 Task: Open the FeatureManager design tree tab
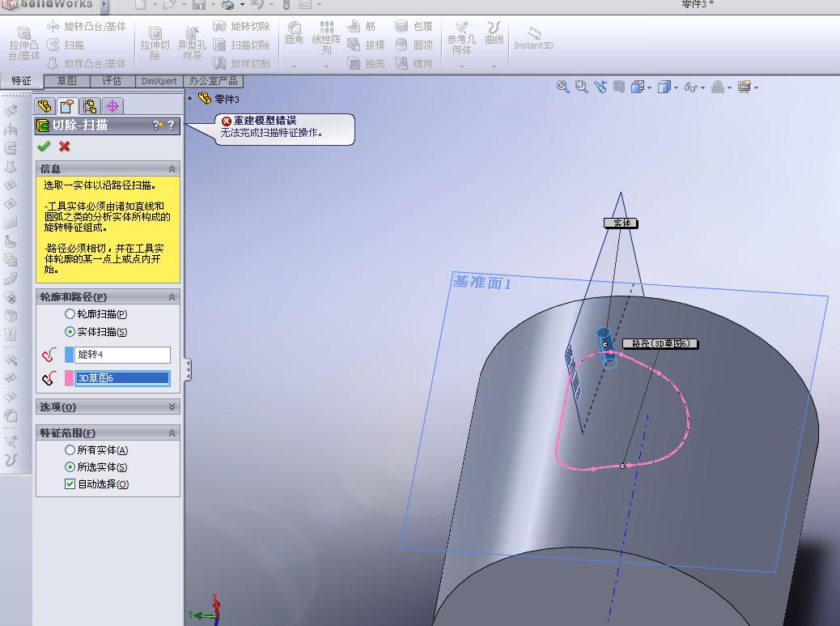(x=45, y=106)
